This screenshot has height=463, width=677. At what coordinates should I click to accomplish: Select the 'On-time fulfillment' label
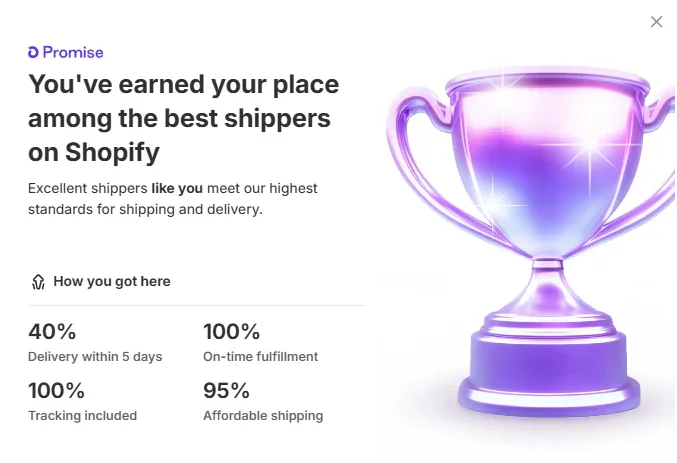pyautogui.click(x=260, y=357)
